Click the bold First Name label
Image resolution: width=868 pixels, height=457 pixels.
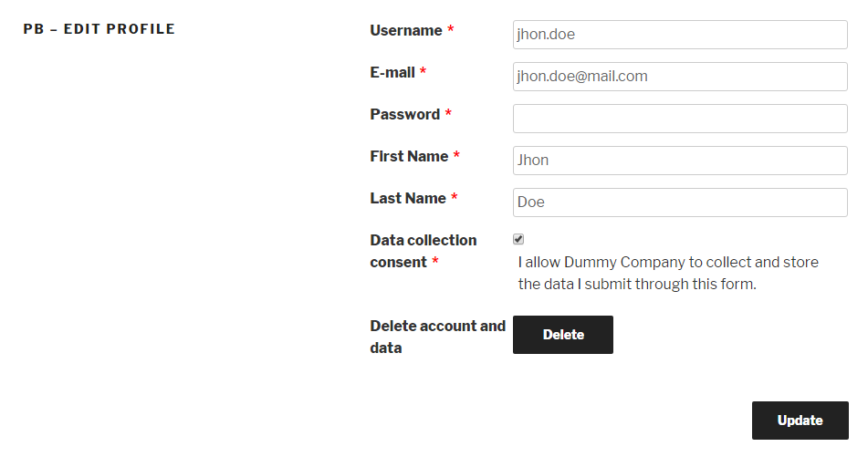click(x=409, y=157)
